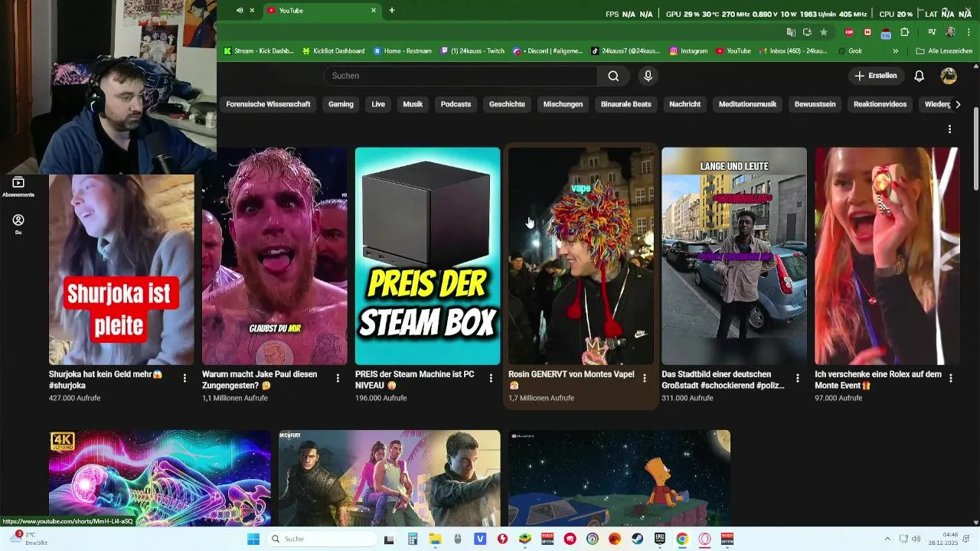Start voice search with the microphone icon

pos(648,76)
